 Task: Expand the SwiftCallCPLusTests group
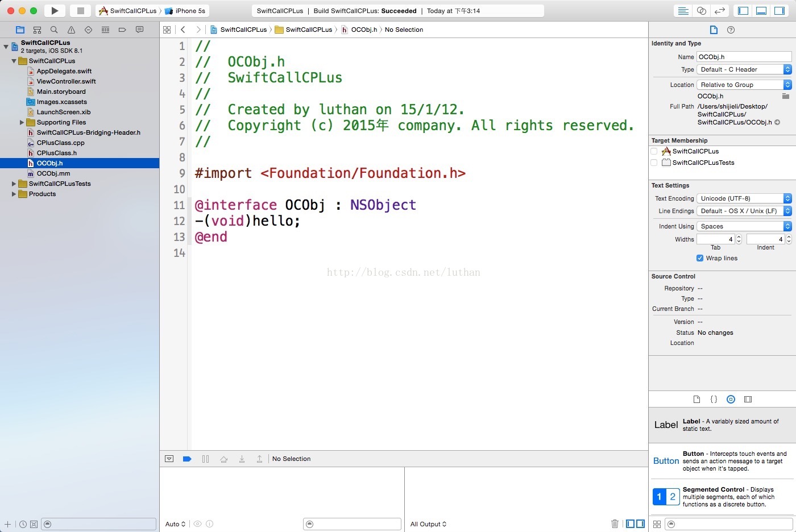pos(14,184)
